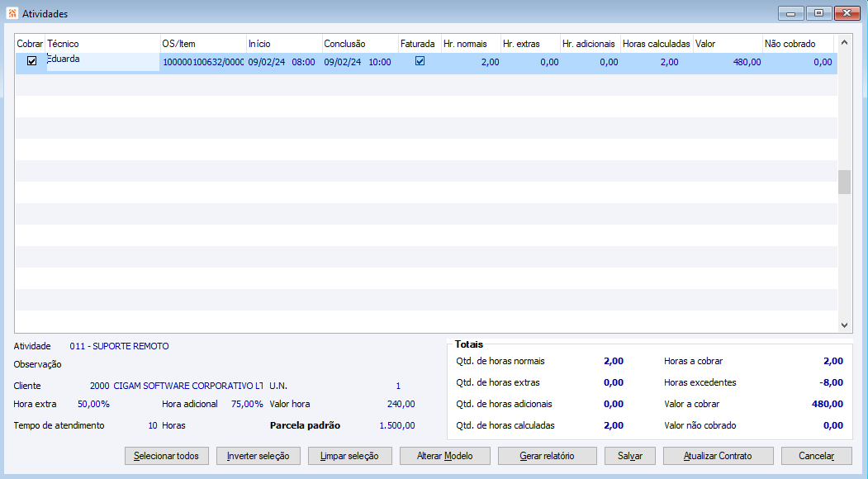Click the activity text 011 - SUPORTE REMOTO

tap(119, 346)
